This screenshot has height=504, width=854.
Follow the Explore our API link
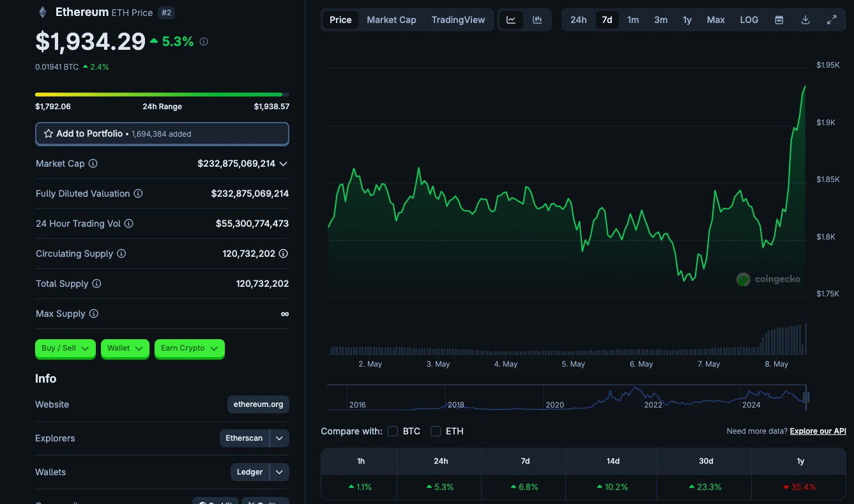[x=818, y=431]
